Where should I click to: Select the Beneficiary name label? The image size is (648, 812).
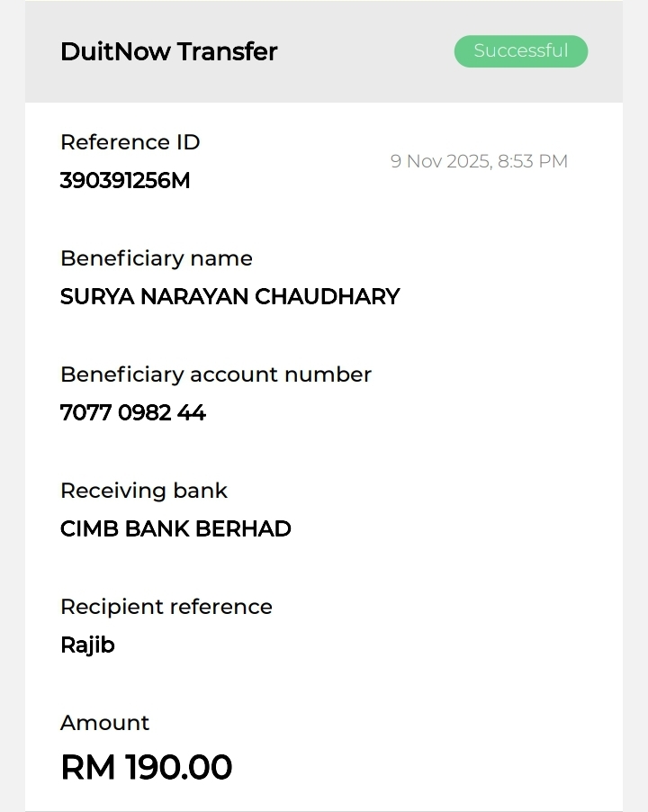[x=156, y=258]
